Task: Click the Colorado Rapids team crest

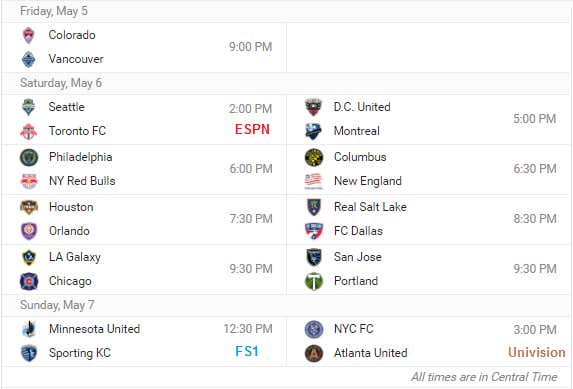Action: tap(29, 35)
